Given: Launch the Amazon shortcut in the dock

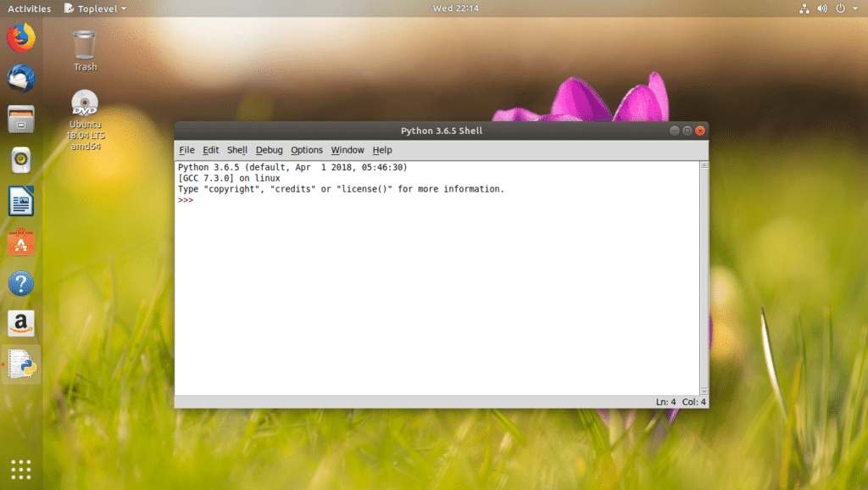Looking at the screenshot, I should (20, 324).
